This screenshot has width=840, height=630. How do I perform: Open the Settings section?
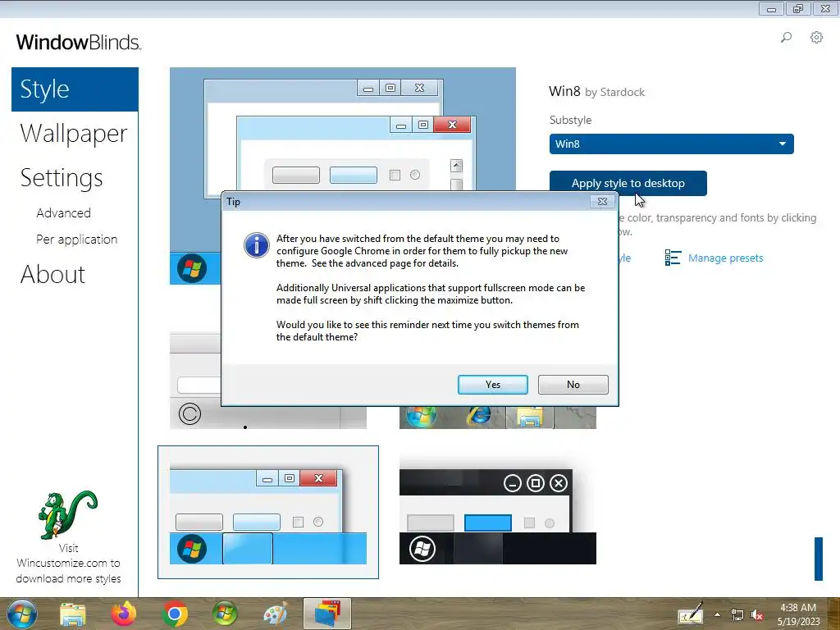62,178
